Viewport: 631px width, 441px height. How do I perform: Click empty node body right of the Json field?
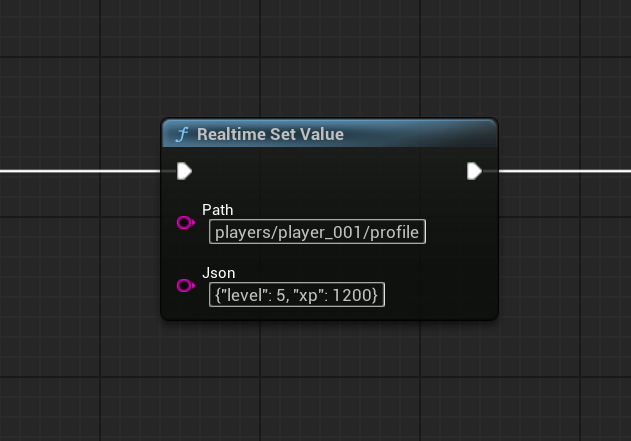point(440,295)
